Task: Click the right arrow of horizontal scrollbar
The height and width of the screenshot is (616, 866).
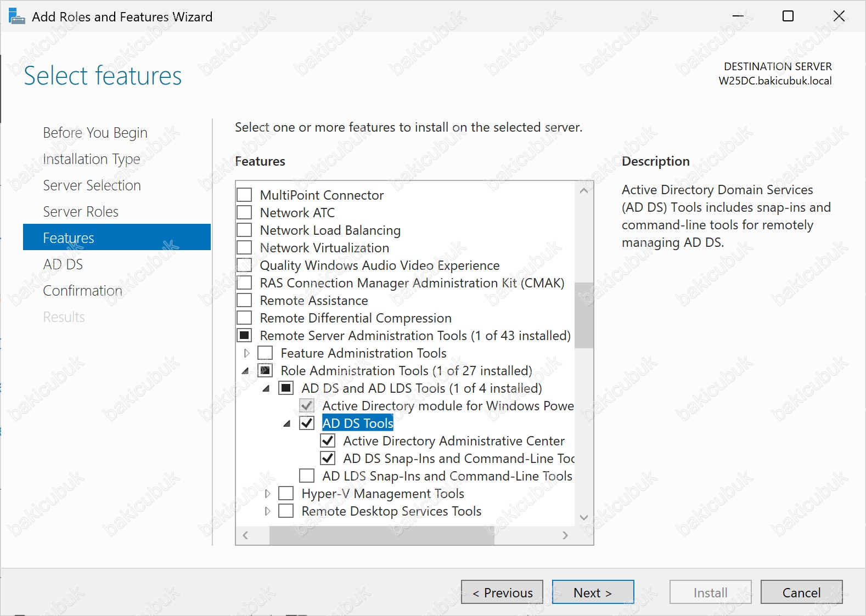Action: (565, 535)
